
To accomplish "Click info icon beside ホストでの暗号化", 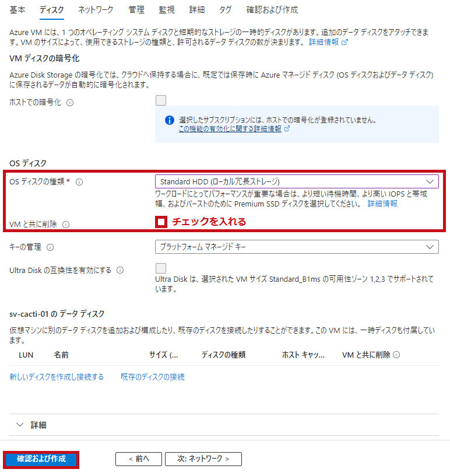I will pyautogui.click(x=70, y=103).
